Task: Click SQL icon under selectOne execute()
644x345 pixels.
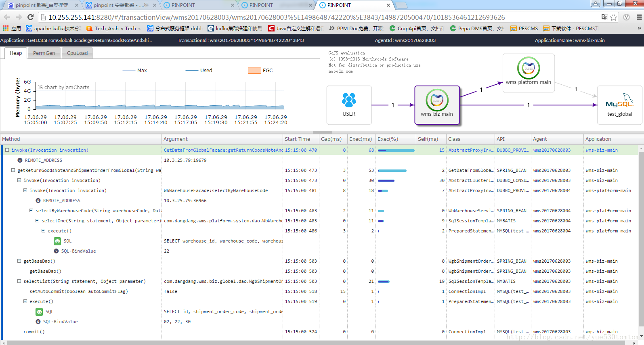Action: 57,241
